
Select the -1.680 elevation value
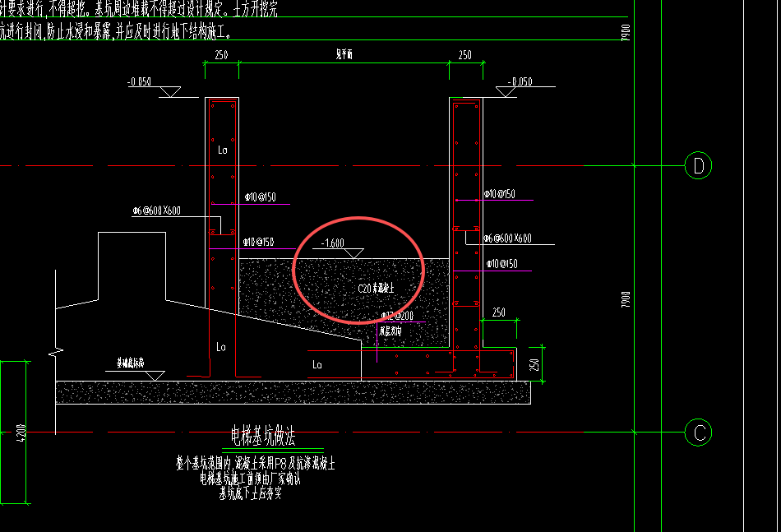pos(333,243)
